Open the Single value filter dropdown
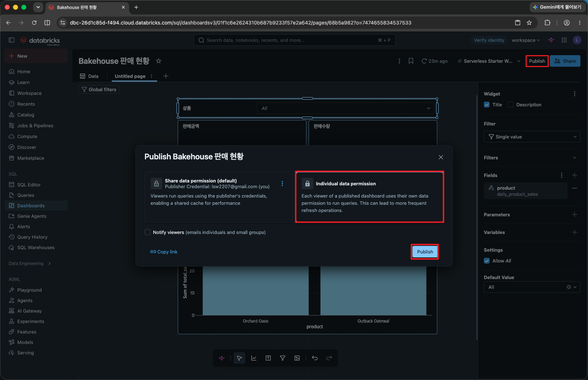Screen dimensions: 588x380 pos(532,137)
